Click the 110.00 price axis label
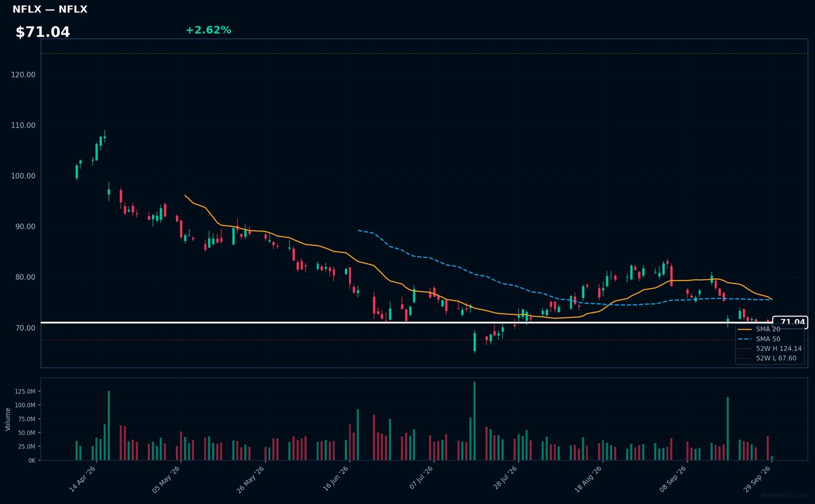Image resolution: width=815 pixels, height=504 pixels. [24, 126]
